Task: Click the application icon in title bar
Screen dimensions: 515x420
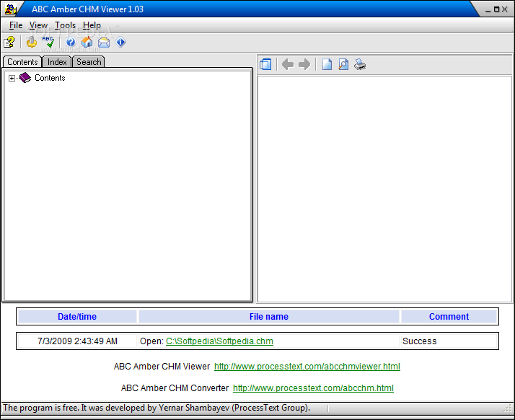Action: 10,9
